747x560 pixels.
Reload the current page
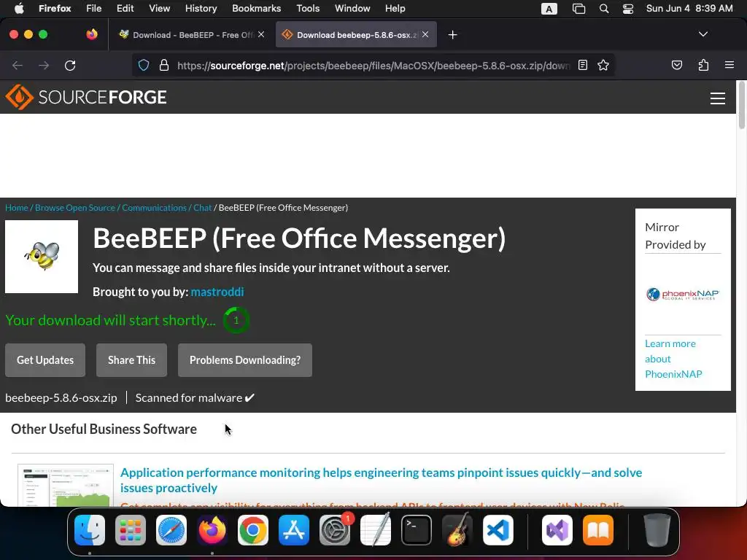[70, 65]
